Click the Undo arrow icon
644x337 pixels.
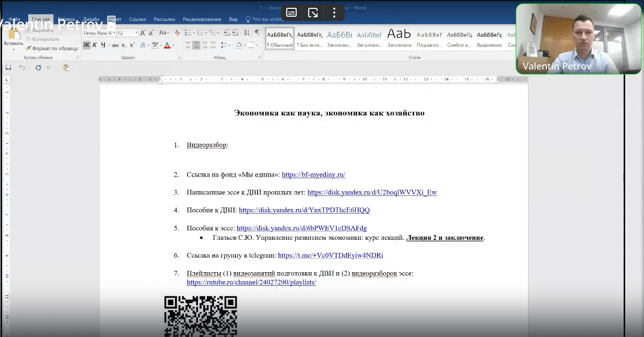pyautogui.click(x=21, y=68)
